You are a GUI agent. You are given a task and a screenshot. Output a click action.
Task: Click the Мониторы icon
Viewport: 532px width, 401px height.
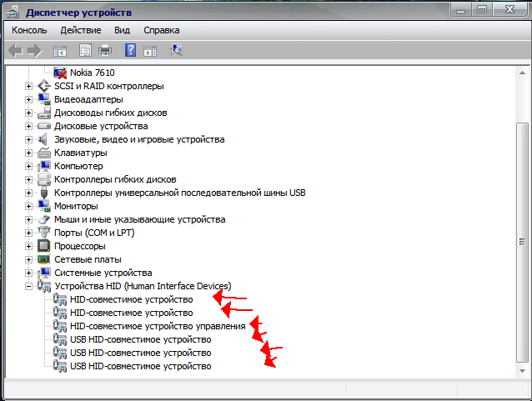(44, 206)
